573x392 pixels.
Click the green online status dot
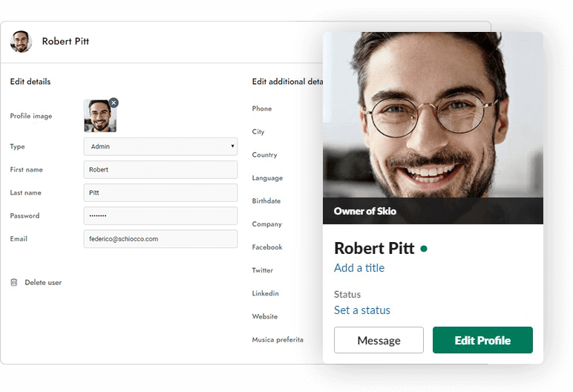(424, 249)
